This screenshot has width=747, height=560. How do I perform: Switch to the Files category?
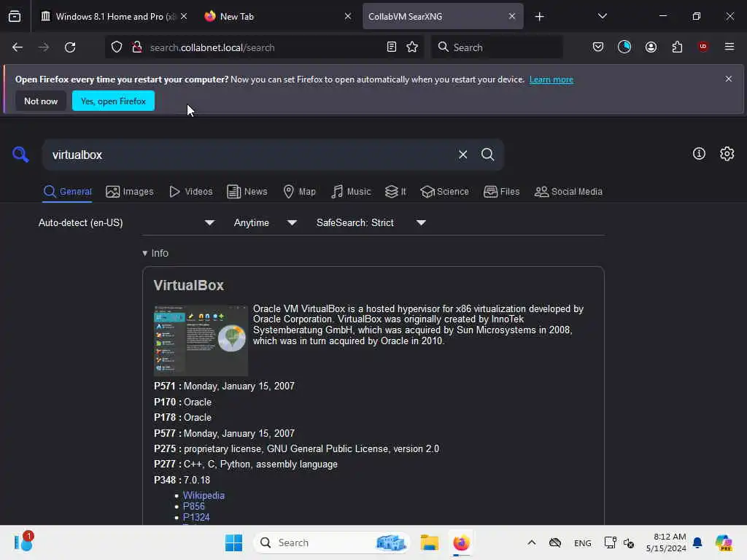[x=502, y=192]
